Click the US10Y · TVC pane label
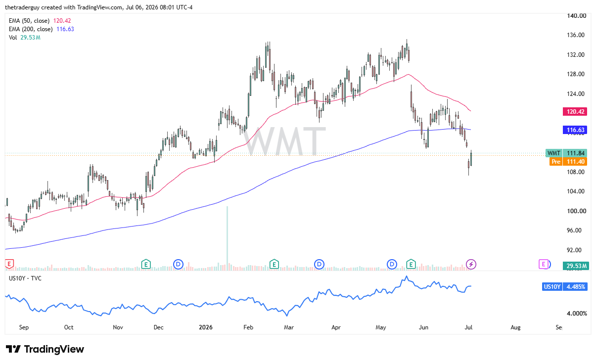This screenshot has height=364, width=596. pos(25,278)
